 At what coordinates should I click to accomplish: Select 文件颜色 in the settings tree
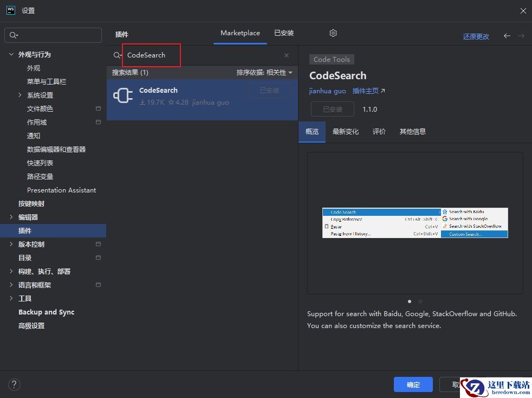tap(40, 108)
